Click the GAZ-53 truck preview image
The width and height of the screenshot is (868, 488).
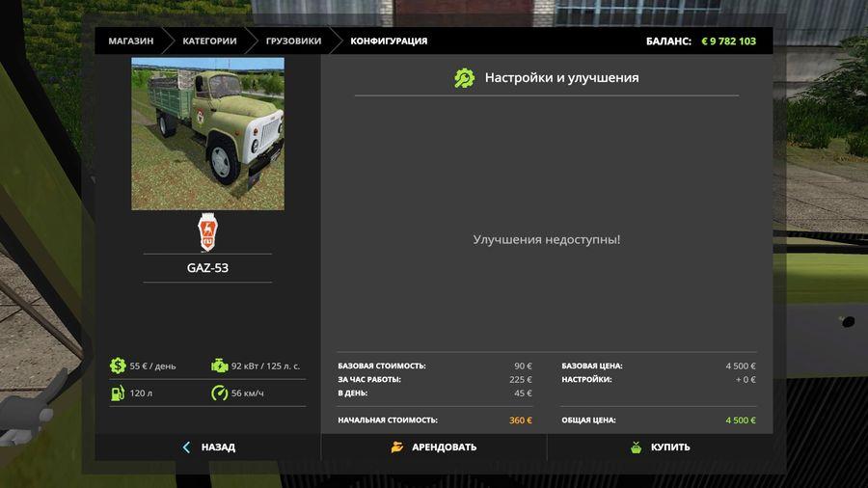[207, 133]
